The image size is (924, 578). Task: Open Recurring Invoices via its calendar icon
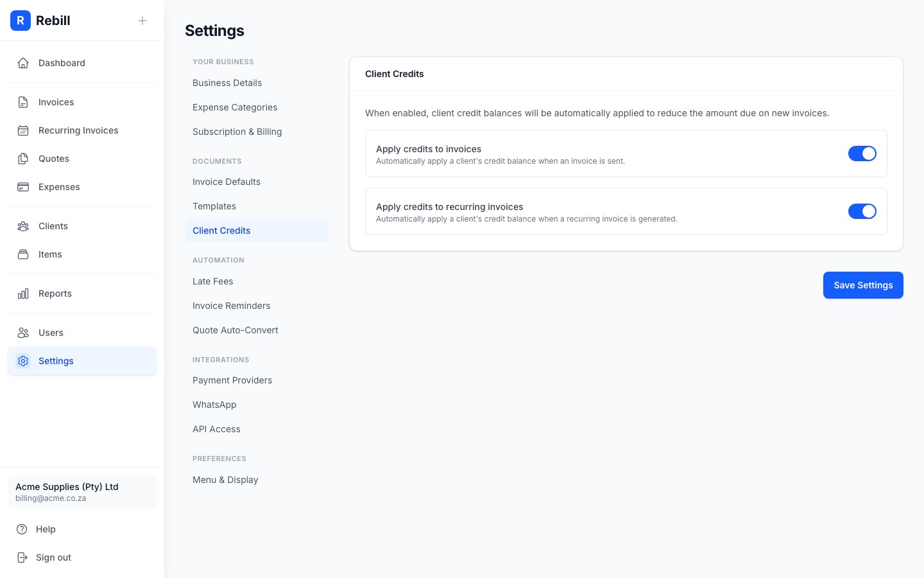point(24,130)
